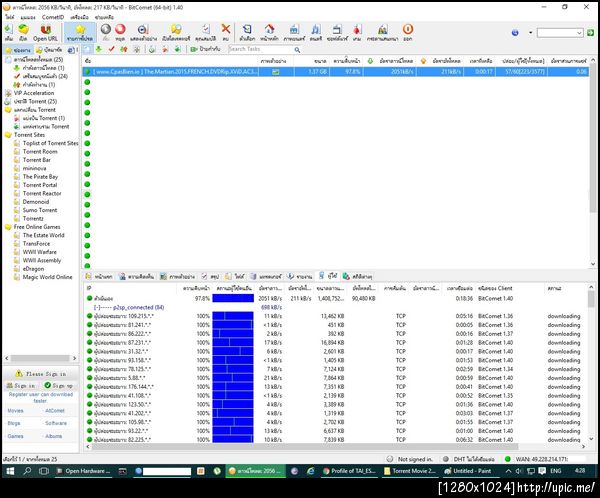The width and height of the screenshot is (600, 498).
Task: Open the Movies link in bottom-left panel
Action: point(16,410)
